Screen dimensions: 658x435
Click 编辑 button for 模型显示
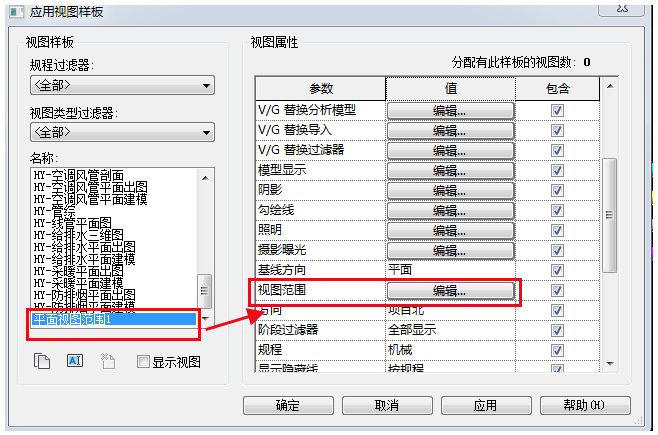point(450,171)
